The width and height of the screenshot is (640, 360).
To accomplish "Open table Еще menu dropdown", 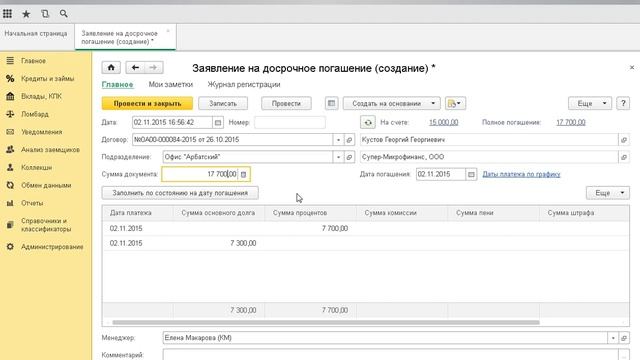I will [608, 193].
